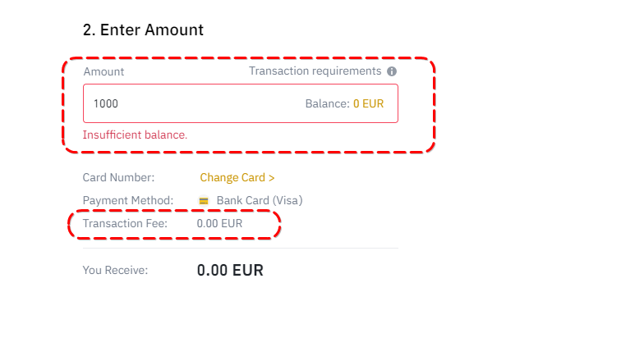644x347 pixels.
Task: Click the bold 0.00 EUR receive amount
Action: tap(230, 270)
